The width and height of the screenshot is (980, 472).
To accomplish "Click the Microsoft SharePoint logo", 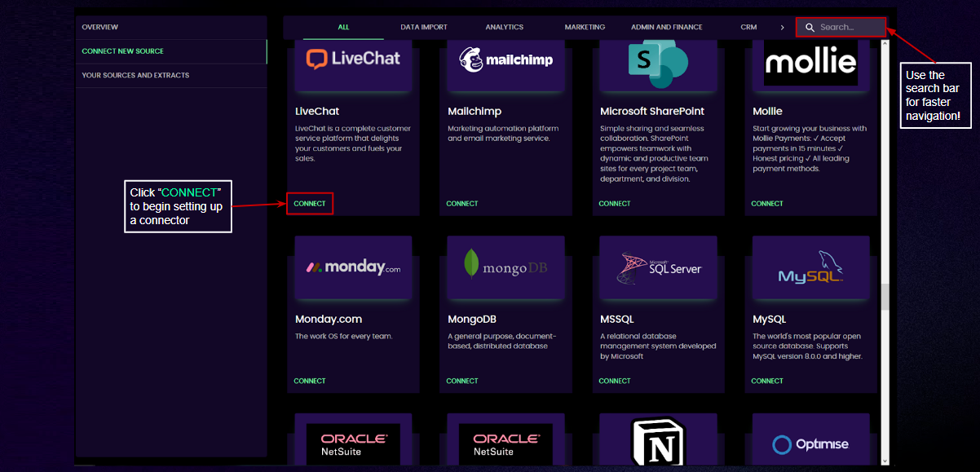I will (658, 63).
